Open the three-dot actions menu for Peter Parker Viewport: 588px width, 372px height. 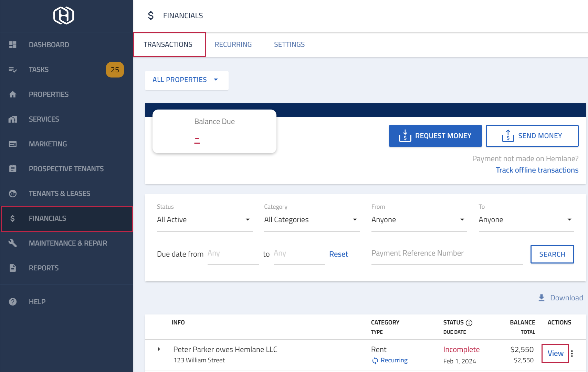[x=572, y=353]
